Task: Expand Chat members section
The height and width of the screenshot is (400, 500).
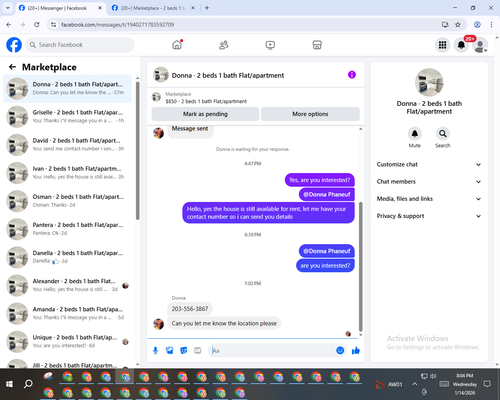Action: click(x=429, y=182)
